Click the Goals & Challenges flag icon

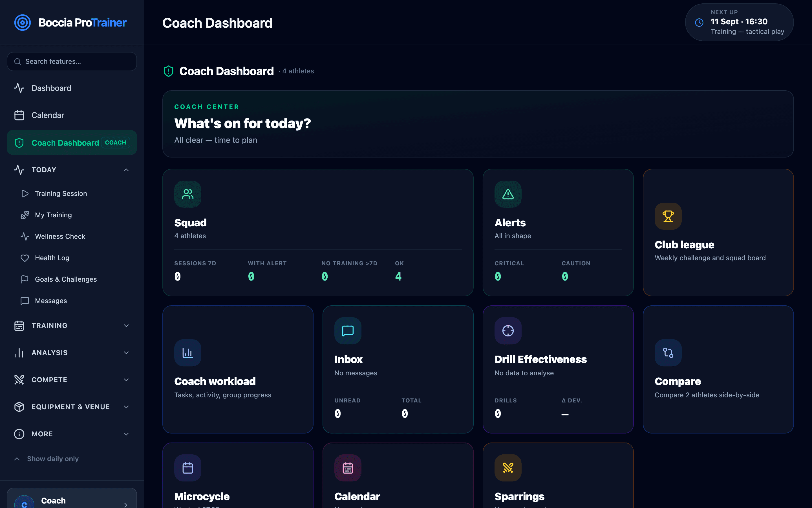pyautogui.click(x=25, y=279)
